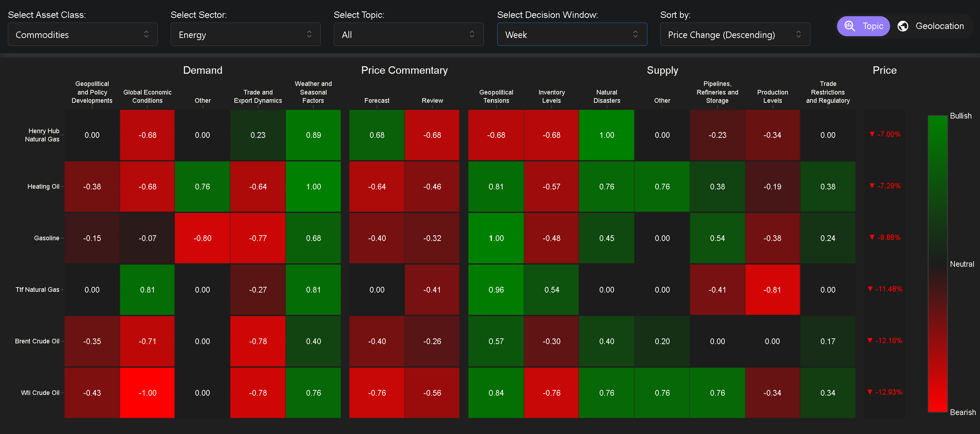Click the globe icon beside Geolocation
980x434 pixels.
coord(903,26)
